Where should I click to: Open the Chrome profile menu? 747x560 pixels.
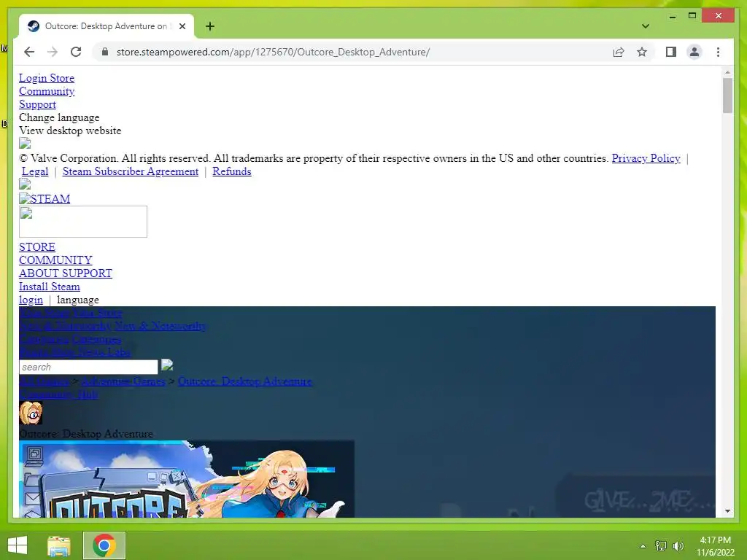point(694,52)
